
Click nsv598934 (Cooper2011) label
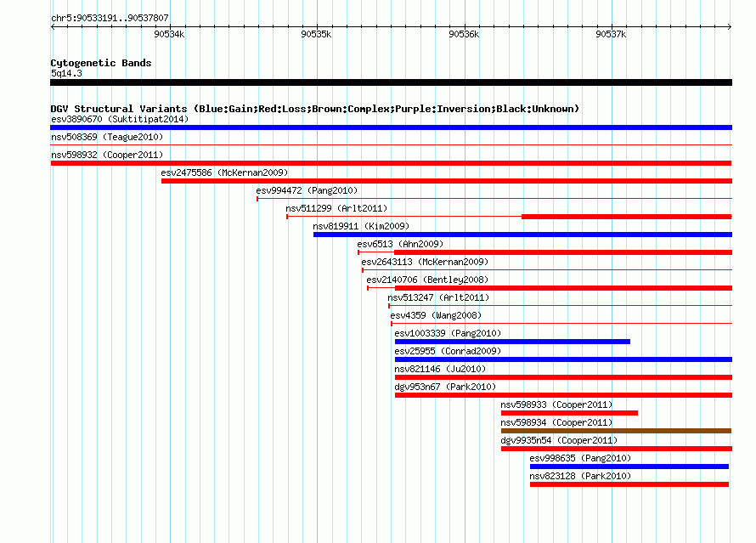(556, 422)
